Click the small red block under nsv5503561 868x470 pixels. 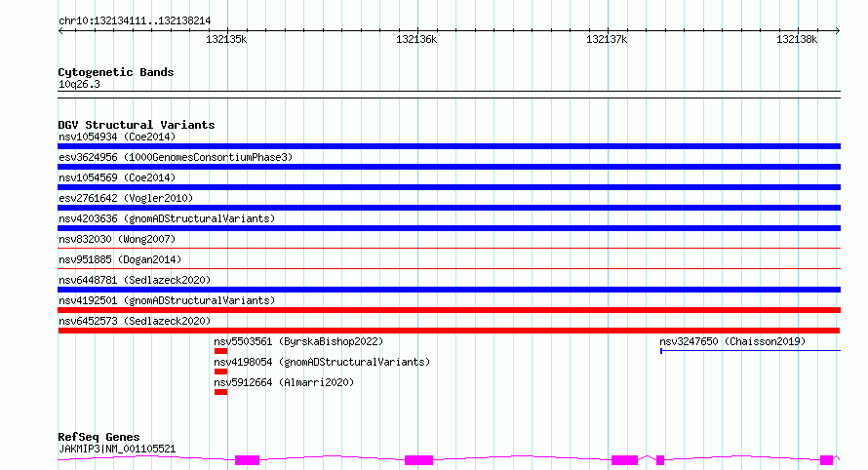point(220,351)
